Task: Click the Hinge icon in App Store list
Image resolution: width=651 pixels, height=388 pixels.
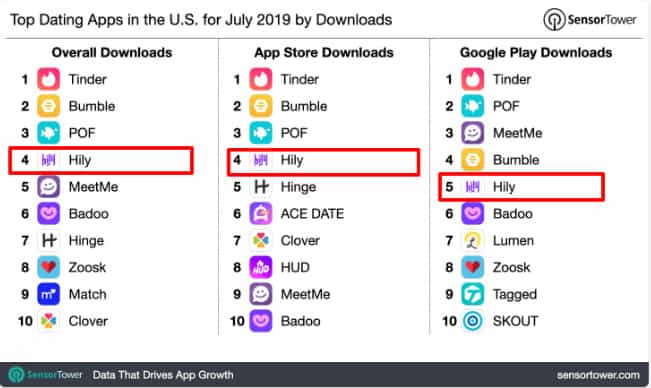Action: coord(261,187)
